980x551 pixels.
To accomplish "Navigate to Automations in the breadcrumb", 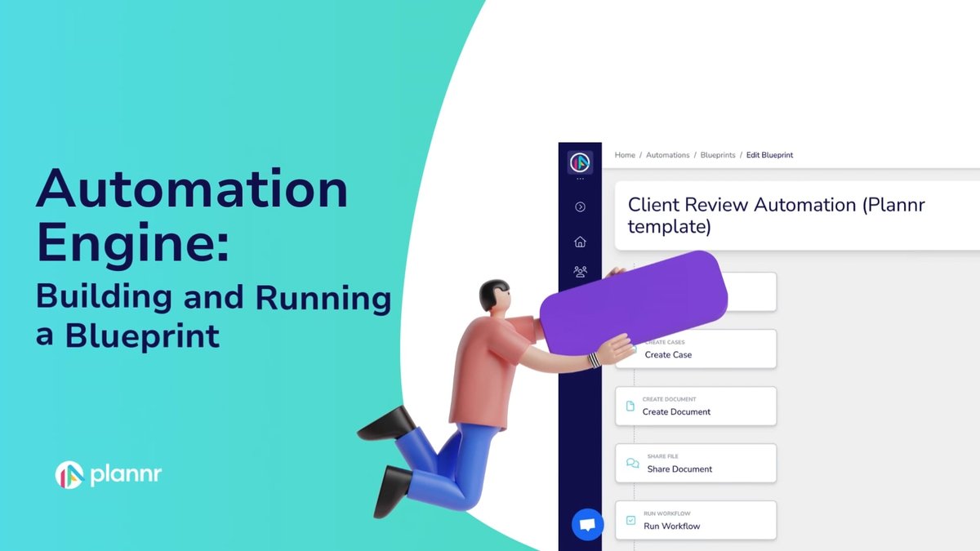I will tap(667, 155).
